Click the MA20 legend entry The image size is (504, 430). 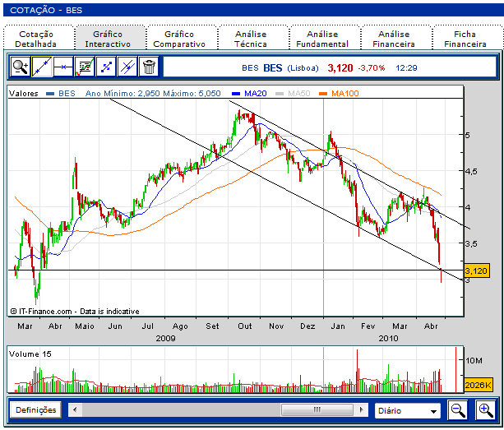(x=249, y=94)
